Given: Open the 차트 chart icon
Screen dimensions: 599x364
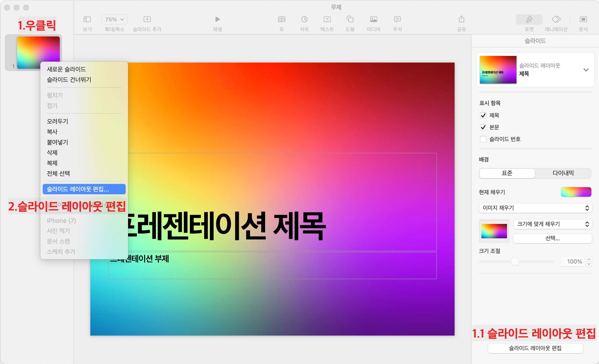Looking at the screenshot, I should point(304,19).
